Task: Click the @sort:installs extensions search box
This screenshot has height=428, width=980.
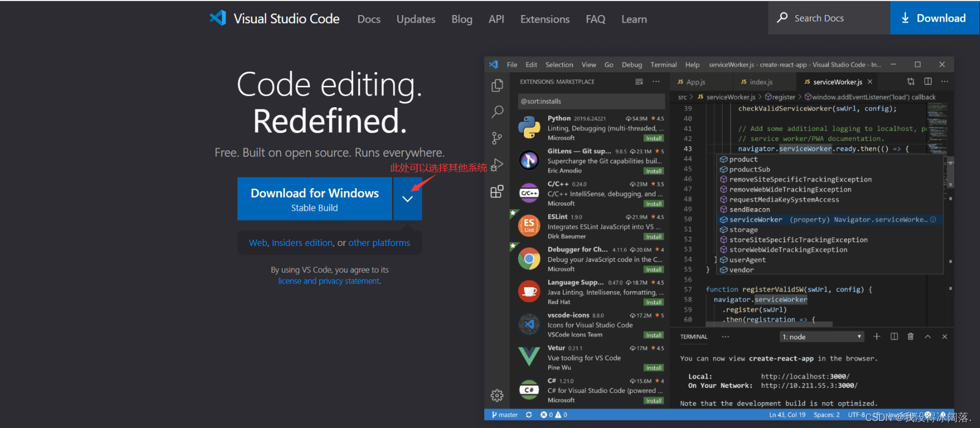Action: click(591, 101)
